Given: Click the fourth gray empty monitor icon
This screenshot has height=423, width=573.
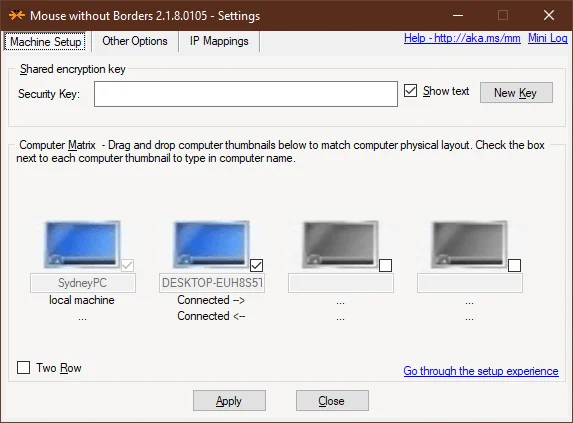Looking at the screenshot, I should [x=469, y=244].
